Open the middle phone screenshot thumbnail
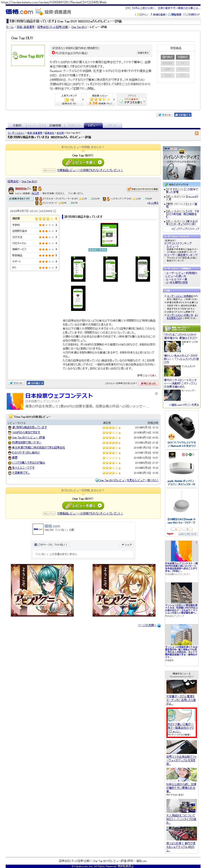Image resolution: width=206 pixels, height=868 pixels. click(x=111, y=269)
